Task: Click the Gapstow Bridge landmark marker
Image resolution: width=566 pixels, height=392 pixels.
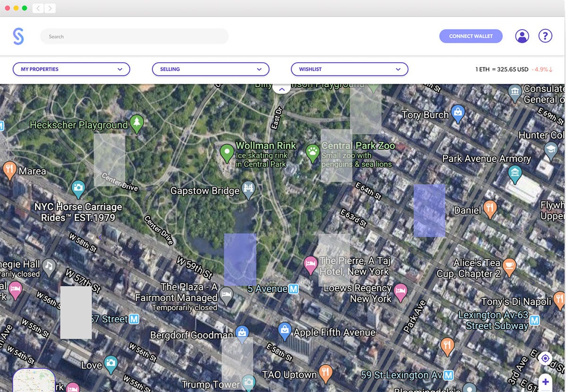Action: tap(248, 190)
